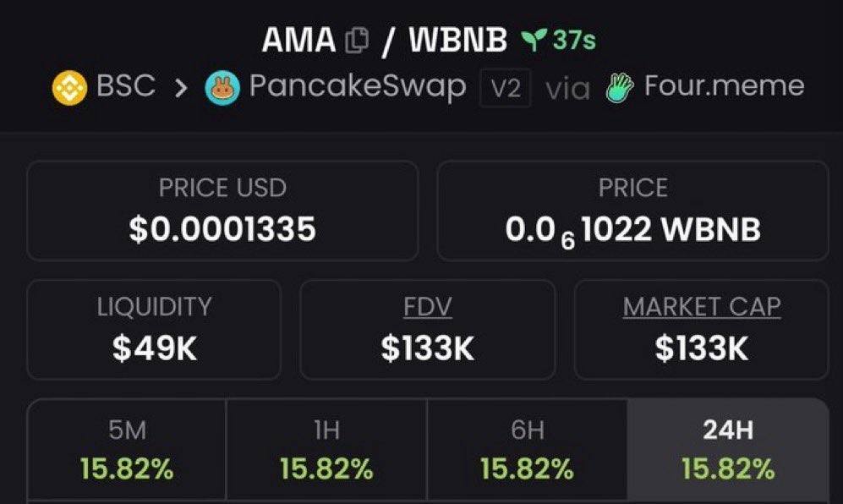Click the V2 version badge
Image resolution: width=843 pixels, height=504 pixels.
506,88
